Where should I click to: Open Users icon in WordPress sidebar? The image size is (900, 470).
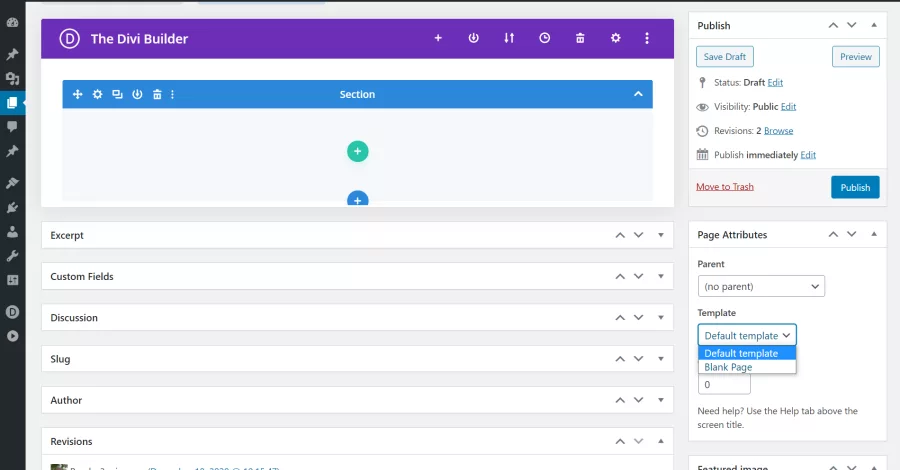point(12,232)
